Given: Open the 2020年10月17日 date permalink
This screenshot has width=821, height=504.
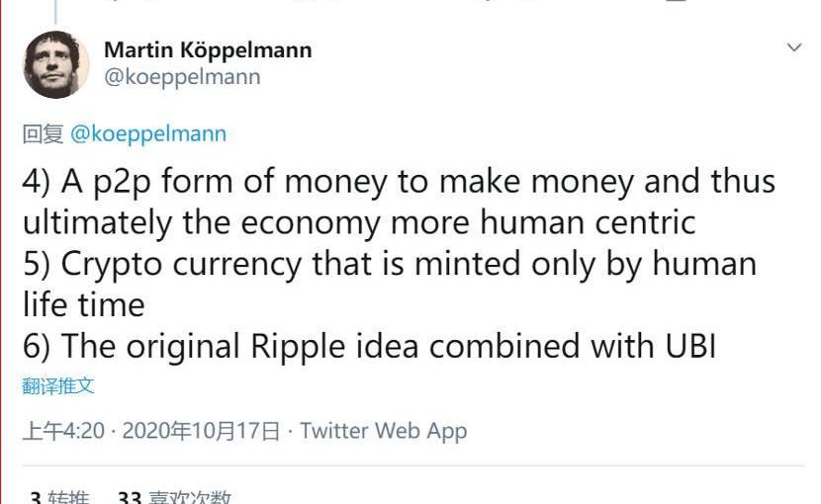Looking at the screenshot, I should pos(201,431).
